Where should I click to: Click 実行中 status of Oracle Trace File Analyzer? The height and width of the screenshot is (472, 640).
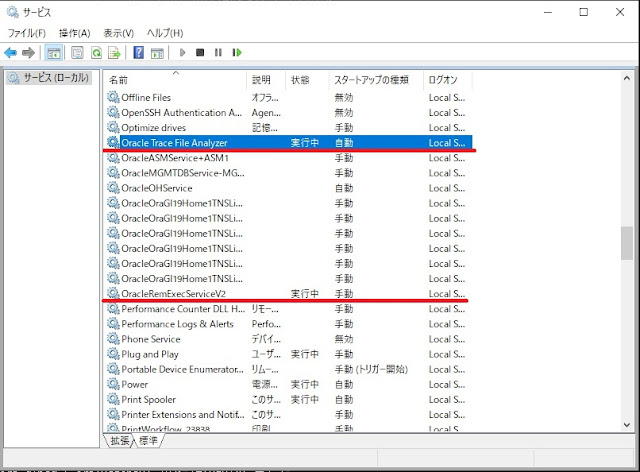[304, 143]
